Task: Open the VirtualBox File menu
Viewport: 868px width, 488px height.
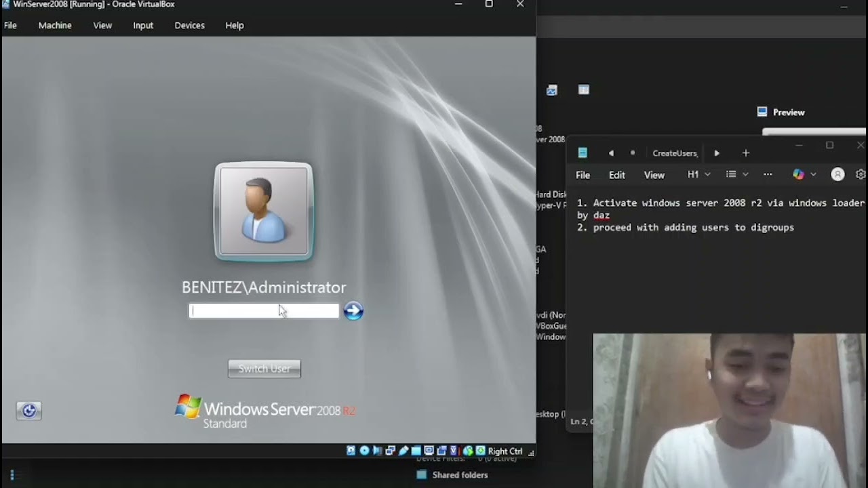Action: (10, 25)
